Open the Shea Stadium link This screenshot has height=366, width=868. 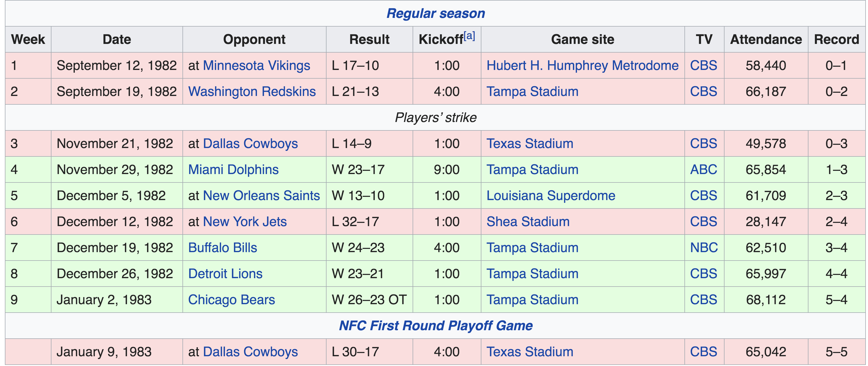[528, 221]
